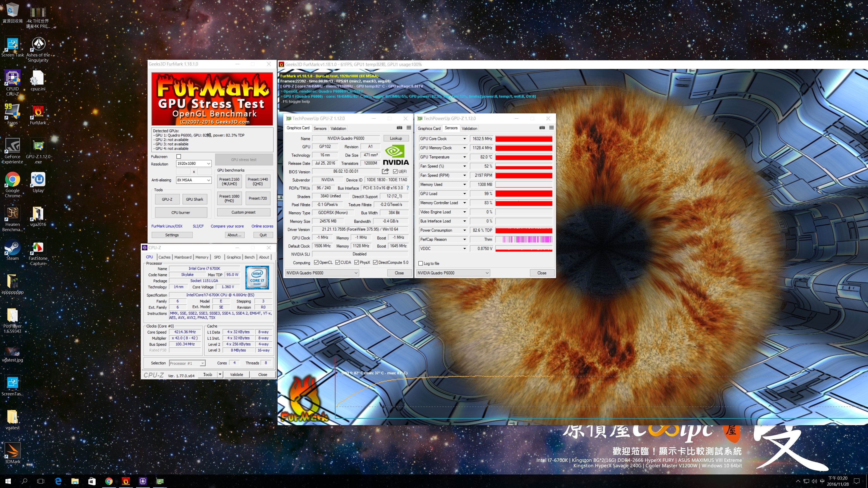The image size is (868, 488).
Task: Click the Preset:2160 (4K/UHD) benchmark button
Action: (229, 181)
